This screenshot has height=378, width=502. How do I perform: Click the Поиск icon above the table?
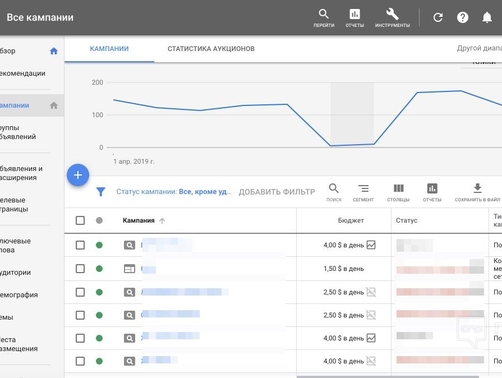334,192
